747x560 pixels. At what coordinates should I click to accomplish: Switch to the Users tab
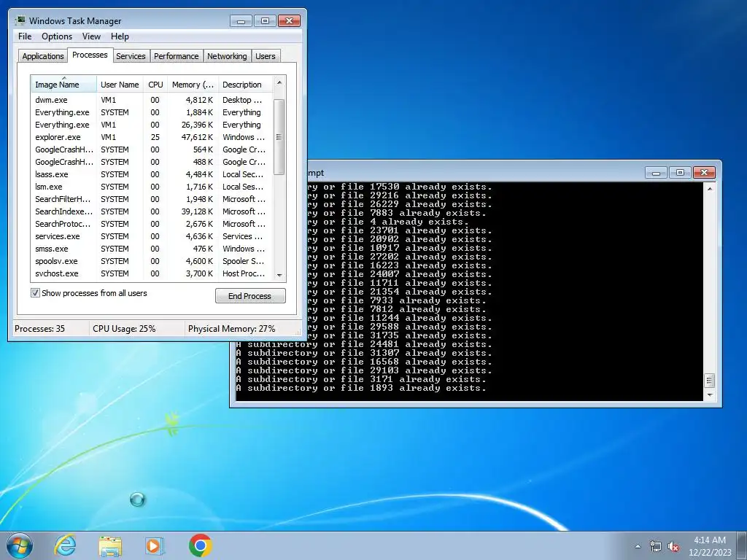266,55
